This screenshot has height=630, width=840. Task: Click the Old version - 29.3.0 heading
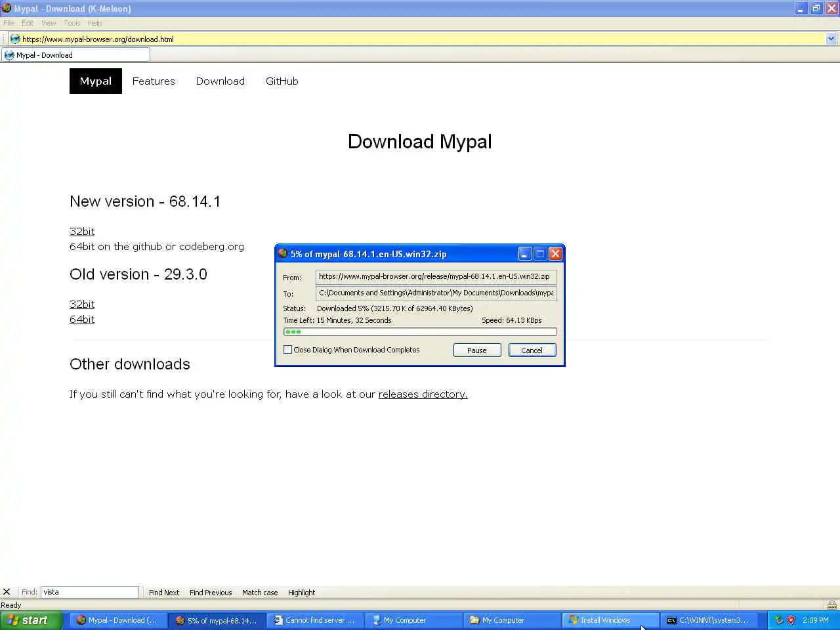tap(138, 274)
